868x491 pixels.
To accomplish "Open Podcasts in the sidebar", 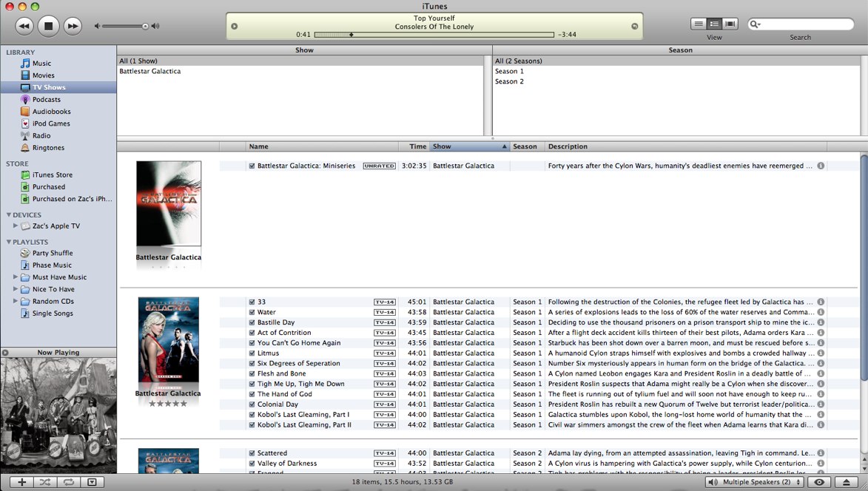I will point(47,100).
